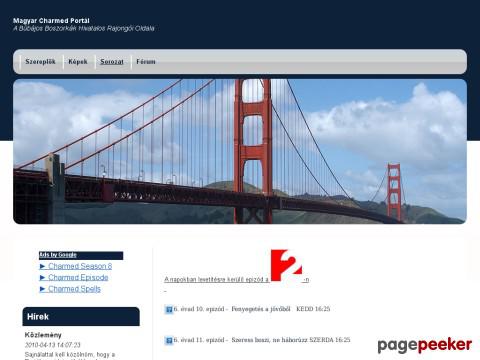
Task: Select the Sorozat navigation link
Action: (112, 62)
